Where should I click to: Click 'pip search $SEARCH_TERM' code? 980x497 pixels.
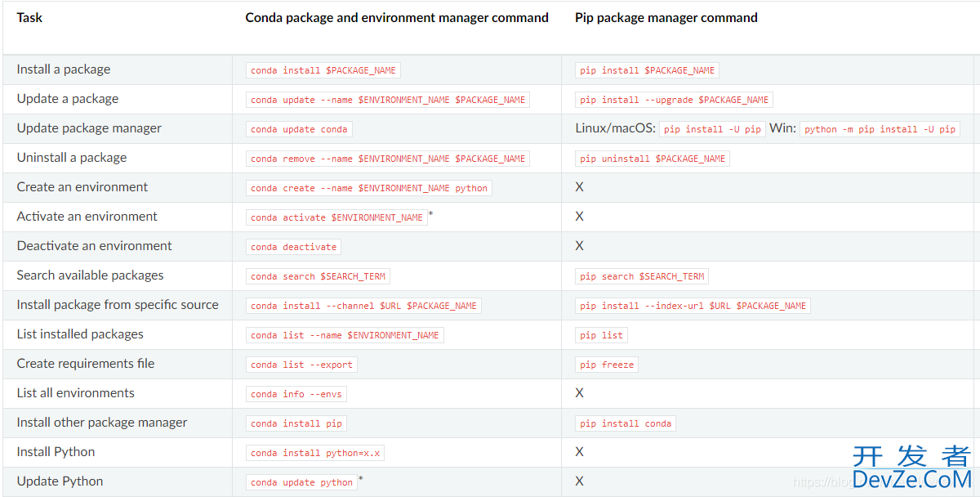coord(642,276)
